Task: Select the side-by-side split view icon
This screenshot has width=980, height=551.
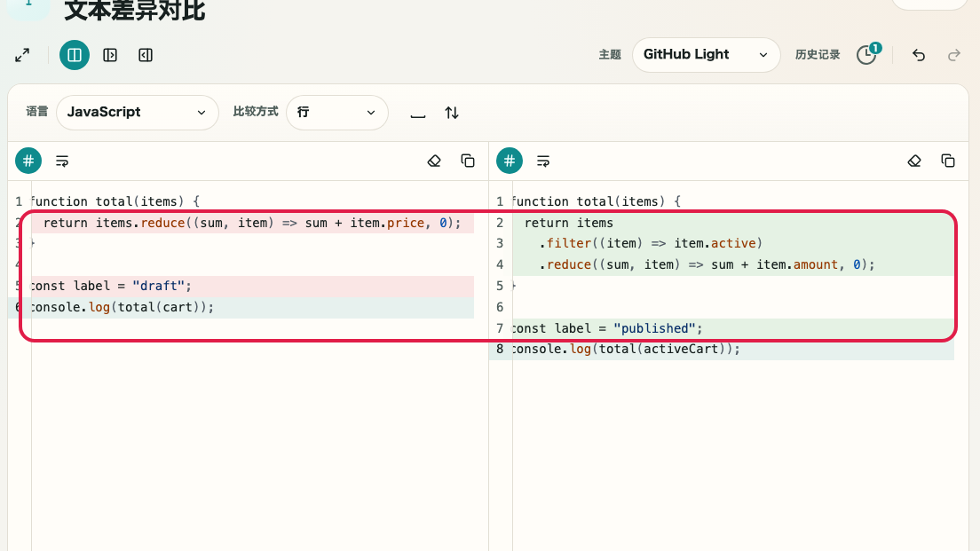Action: click(75, 55)
